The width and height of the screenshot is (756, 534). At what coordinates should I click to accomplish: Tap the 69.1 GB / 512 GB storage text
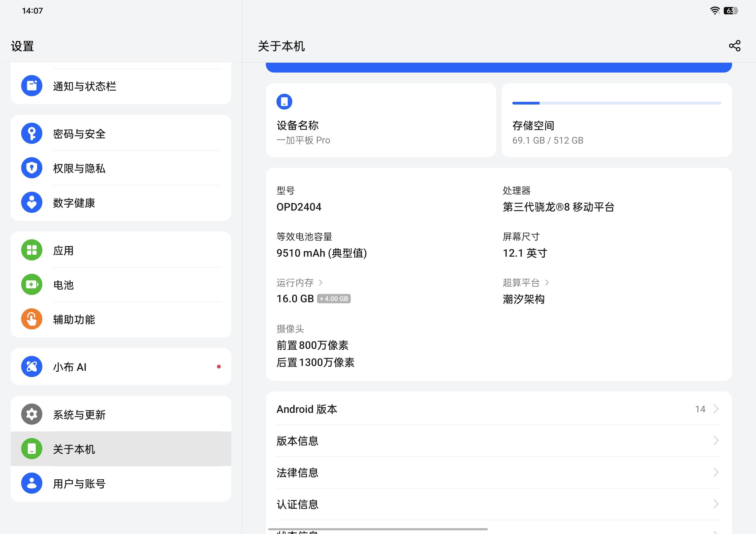click(x=548, y=141)
